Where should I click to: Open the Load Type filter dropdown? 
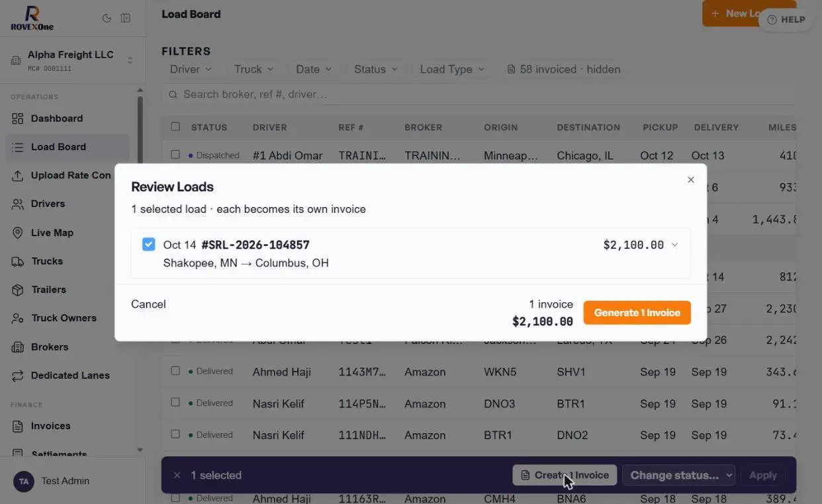452,69
